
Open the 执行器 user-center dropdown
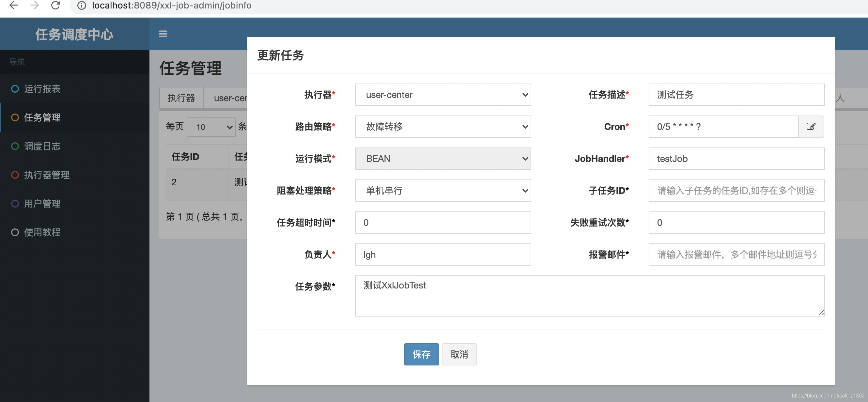point(443,95)
